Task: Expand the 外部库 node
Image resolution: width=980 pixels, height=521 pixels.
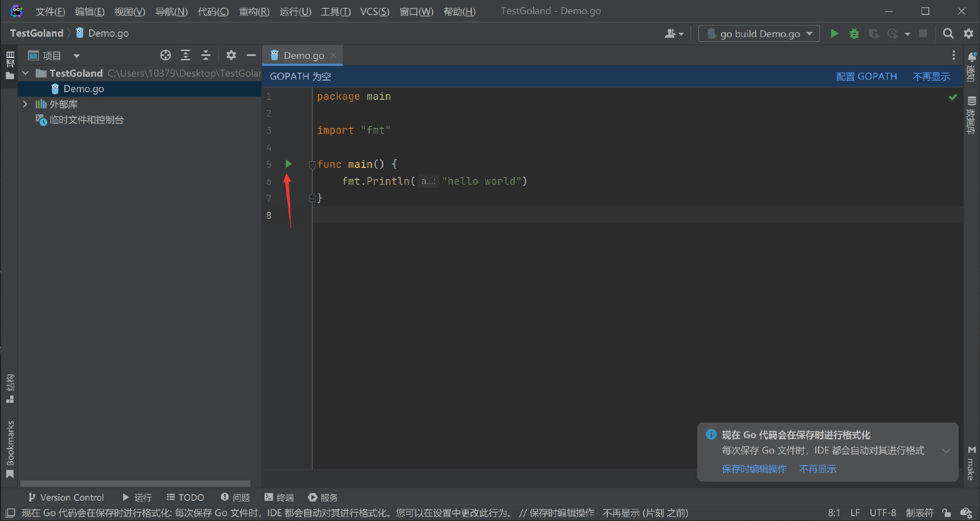Action: [x=26, y=104]
